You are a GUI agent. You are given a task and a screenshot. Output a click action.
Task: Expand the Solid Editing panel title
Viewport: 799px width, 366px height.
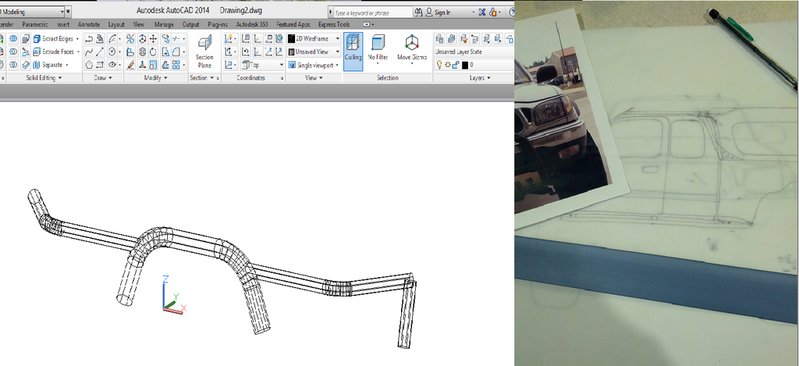[43, 78]
